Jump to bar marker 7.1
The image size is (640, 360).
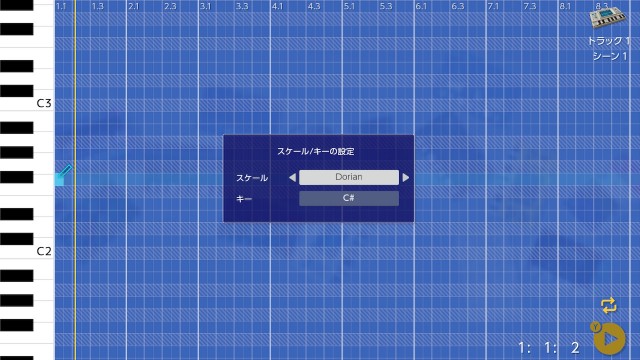coord(493,6)
